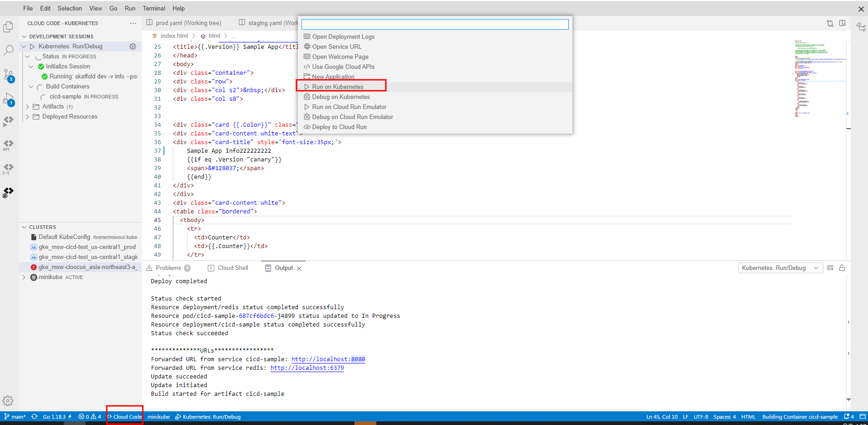Image resolution: width=868 pixels, height=425 pixels.
Task: Open the File menu
Action: (x=28, y=8)
